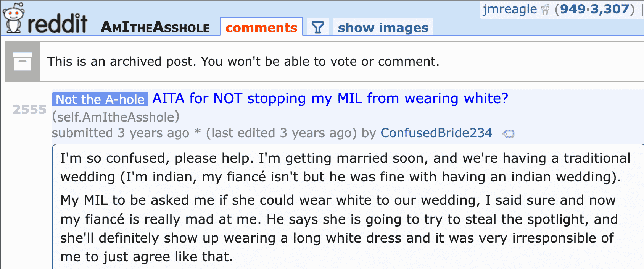Click the archived post notice text
Image resolution: width=644 pixels, height=269 pixels.
point(243,62)
